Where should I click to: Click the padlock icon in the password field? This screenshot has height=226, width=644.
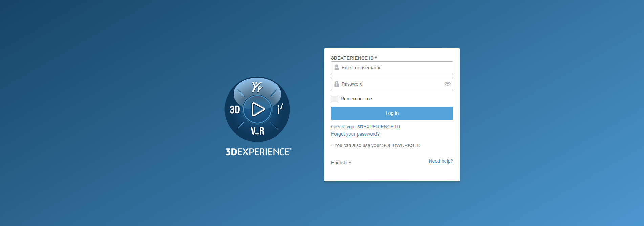[x=337, y=84]
